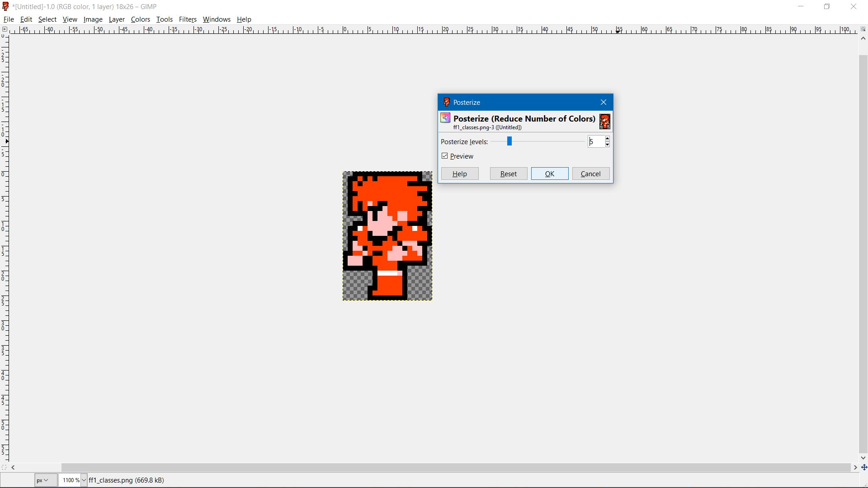The image size is (868, 488).
Task: Click the GIMP application icon in titlebar
Action: point(5,7)
